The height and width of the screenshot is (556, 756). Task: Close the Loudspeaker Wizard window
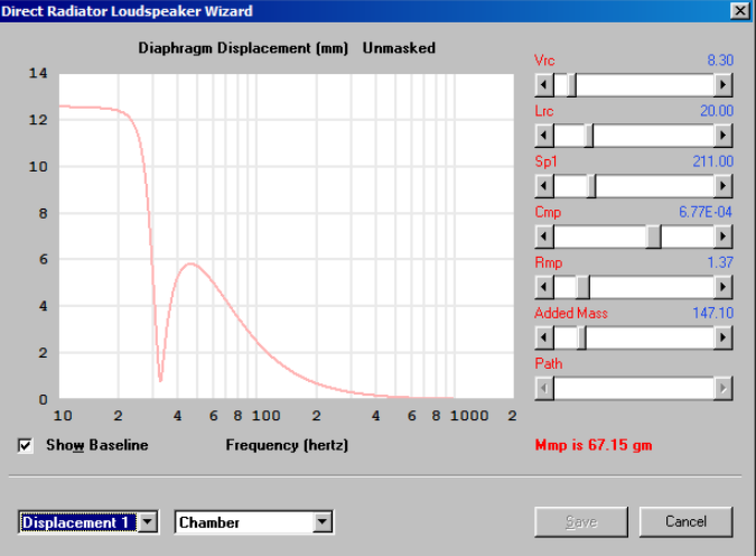coord(740,11)
